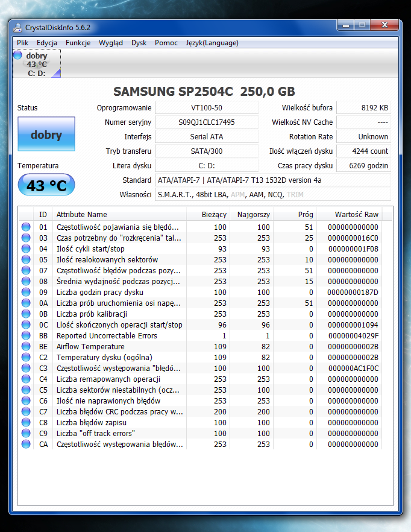This screenshot has width=411, height=532.
Task: Click status orb for attribute CA
Action: 26,444
